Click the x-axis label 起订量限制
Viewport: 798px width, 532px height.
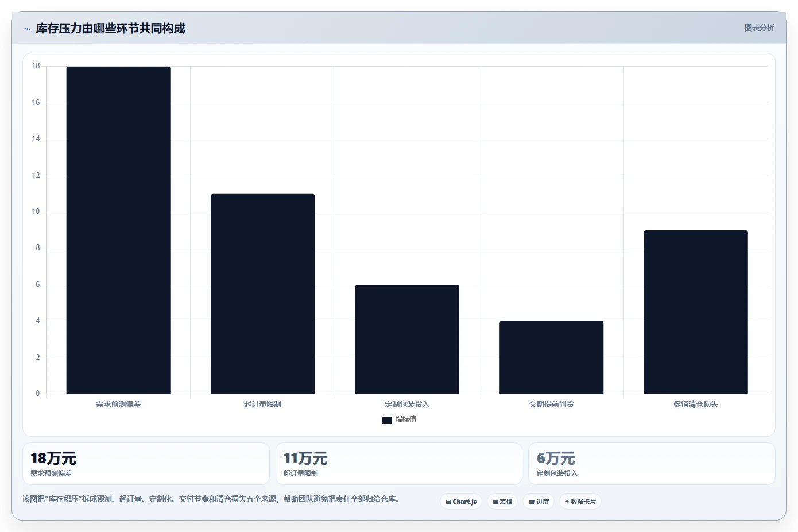coord(262,404)
